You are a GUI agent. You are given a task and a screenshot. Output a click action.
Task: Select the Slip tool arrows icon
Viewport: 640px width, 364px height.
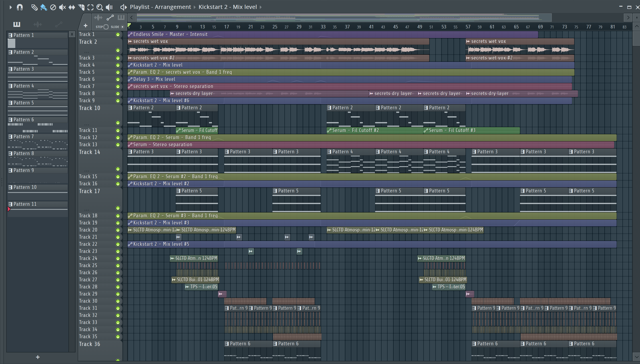tap(72, 7)
